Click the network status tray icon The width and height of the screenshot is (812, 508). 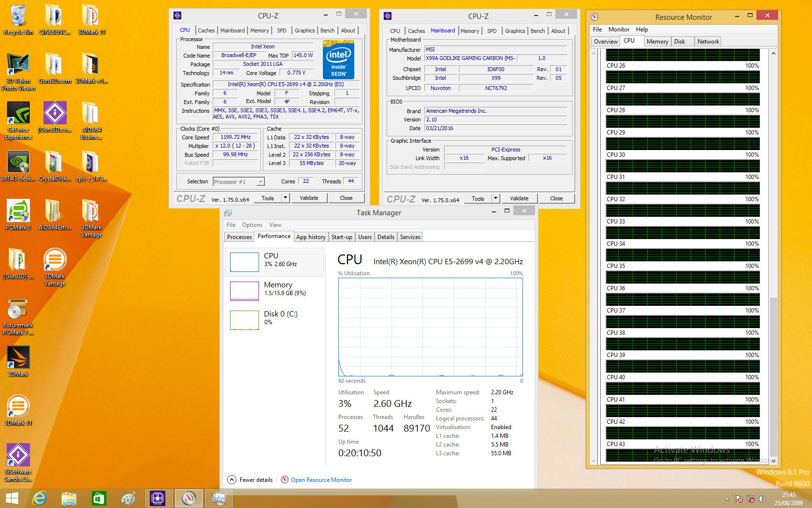click(751, 499)
